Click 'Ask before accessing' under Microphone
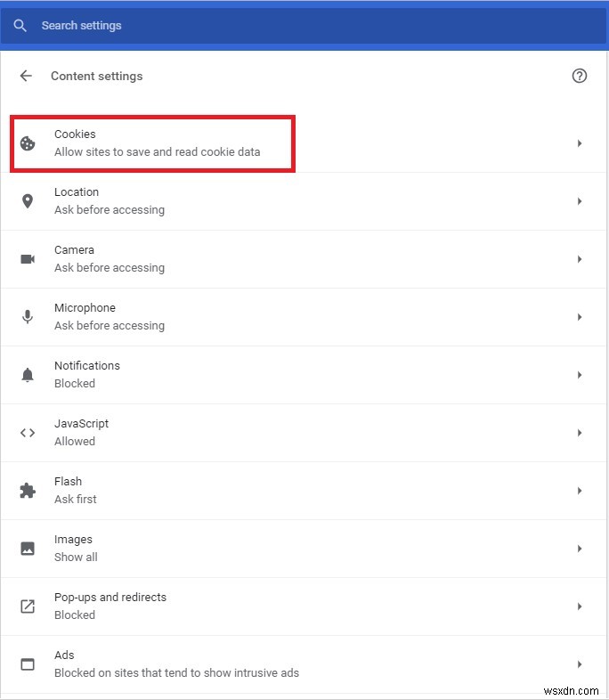The height and width of the screenshot is (700, 609). (110, 326)
